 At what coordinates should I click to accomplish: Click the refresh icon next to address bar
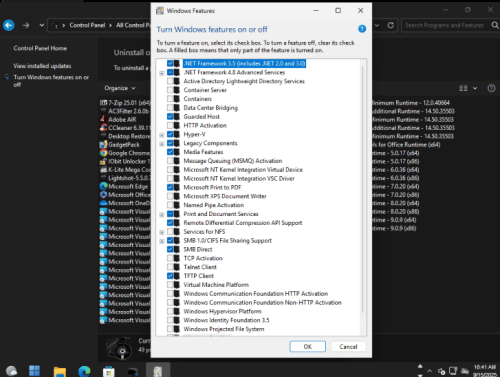(391, 25)
